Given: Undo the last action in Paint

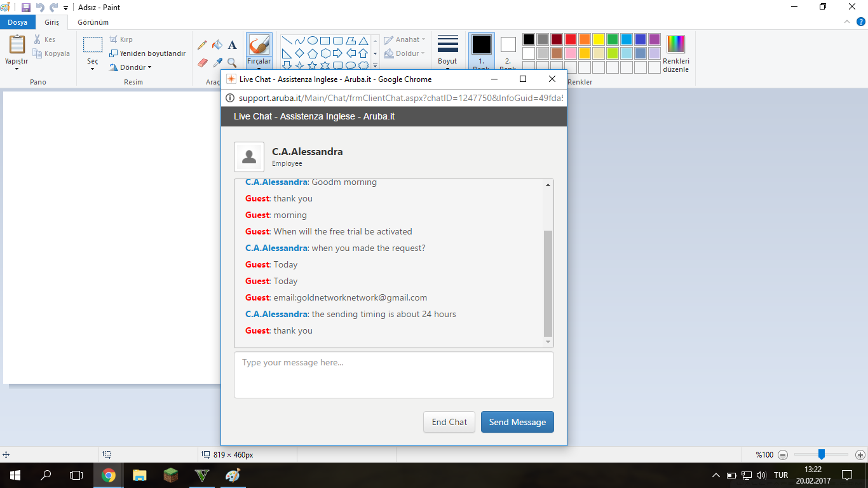Looking at the screenshot, I should click(x=40, y=8).
